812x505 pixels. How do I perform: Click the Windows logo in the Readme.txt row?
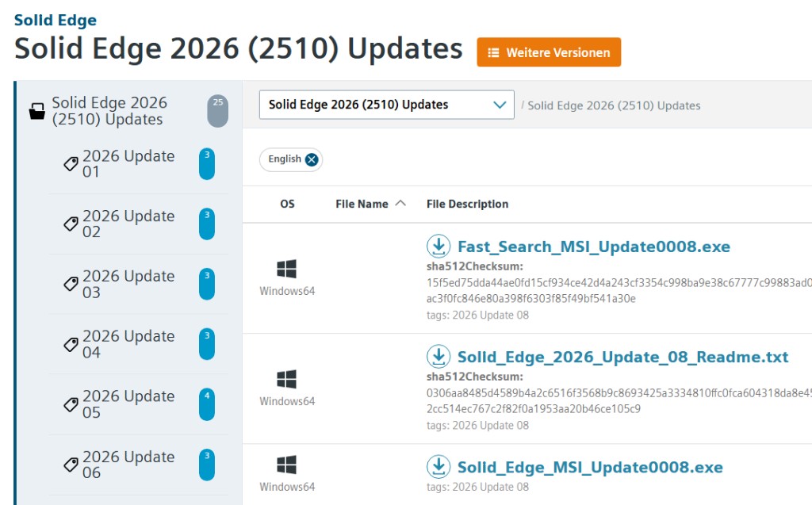pos(287,380)
